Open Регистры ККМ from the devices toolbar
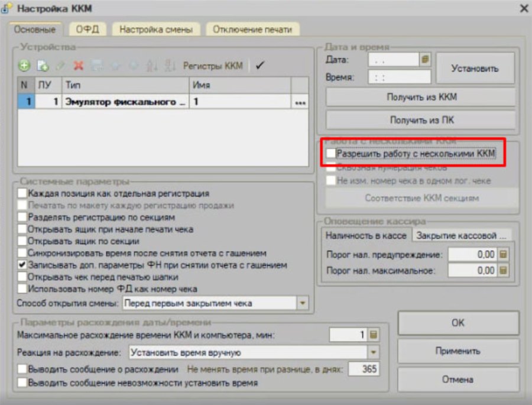532x405 pixels. coord(213,66)
